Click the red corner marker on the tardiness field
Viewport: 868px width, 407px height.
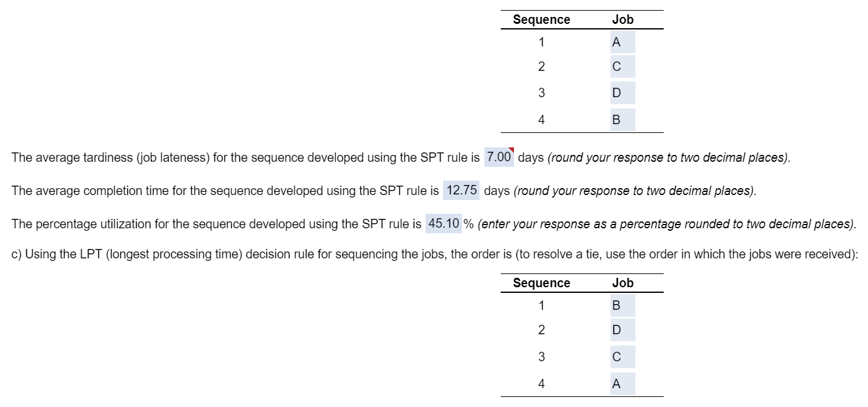click(511, 151)
